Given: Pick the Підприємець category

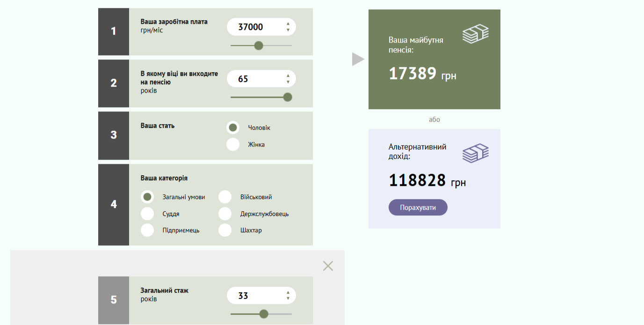Looking at the screenshot, I should point(147,230).
